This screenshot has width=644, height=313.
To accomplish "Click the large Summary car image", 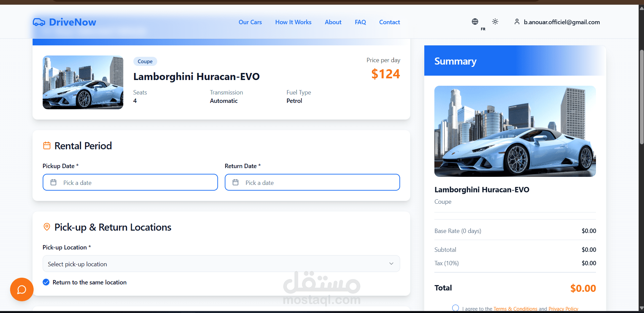I will 515,131.
